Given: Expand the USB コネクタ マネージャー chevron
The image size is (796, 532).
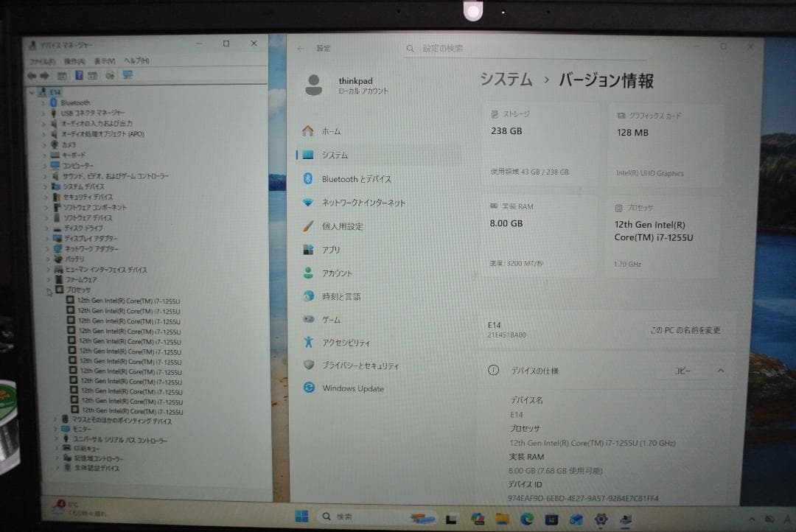Looking at the screenshot, I should [43, 113].
